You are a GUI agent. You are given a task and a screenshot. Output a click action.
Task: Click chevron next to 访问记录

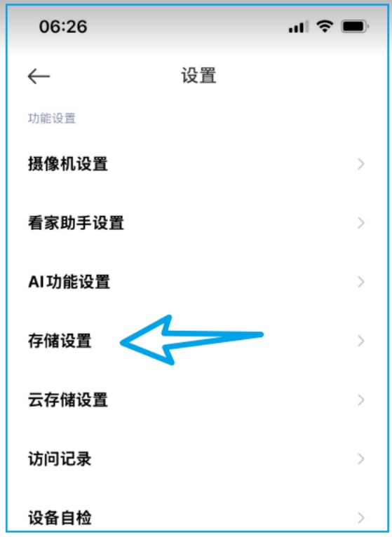[x=361, y=459]
